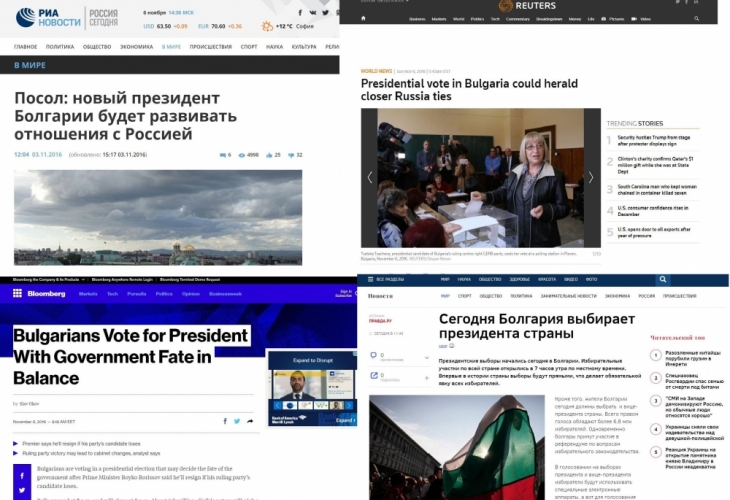
Task: Click Reuters trending story about U.S. consumer confidence
Action: 653,211
